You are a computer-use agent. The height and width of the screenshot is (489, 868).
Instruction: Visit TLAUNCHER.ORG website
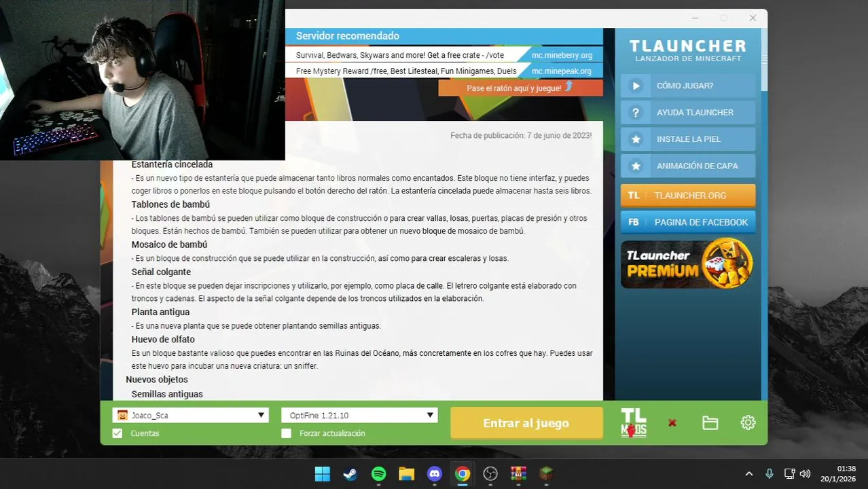[688, 195]
